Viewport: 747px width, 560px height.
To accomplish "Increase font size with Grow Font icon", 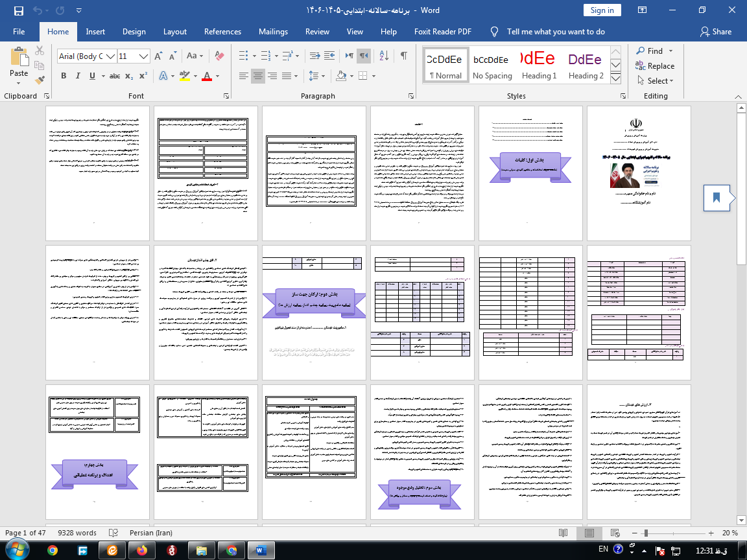I will [x=159, y=56].
